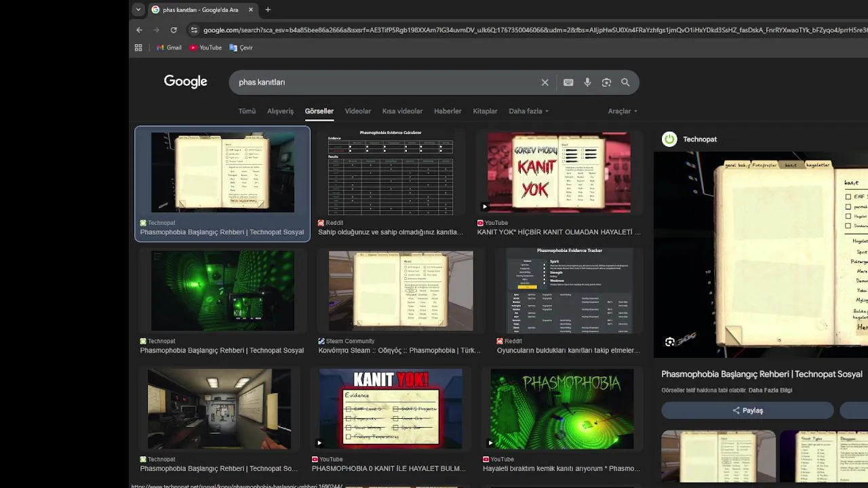Play icon on 'KANIT YOK!' Evidence thumbnail
Viewport: 868px width, 488px height.
tap(319, 443)
